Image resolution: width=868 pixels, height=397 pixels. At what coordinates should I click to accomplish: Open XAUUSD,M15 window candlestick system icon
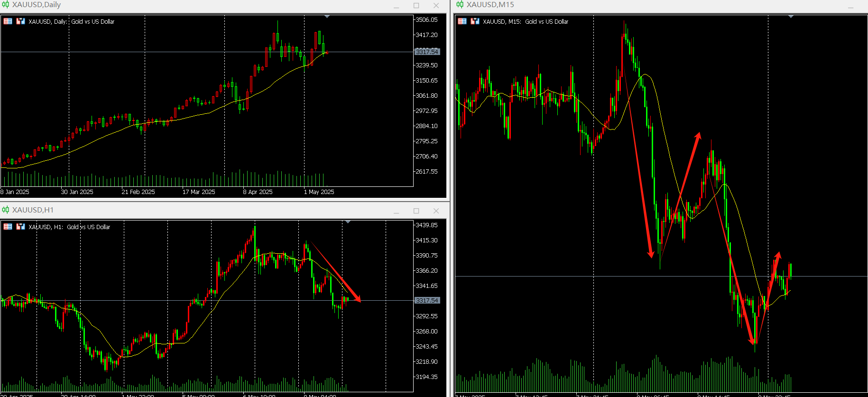pyautogui.click(x=460, y=5)
